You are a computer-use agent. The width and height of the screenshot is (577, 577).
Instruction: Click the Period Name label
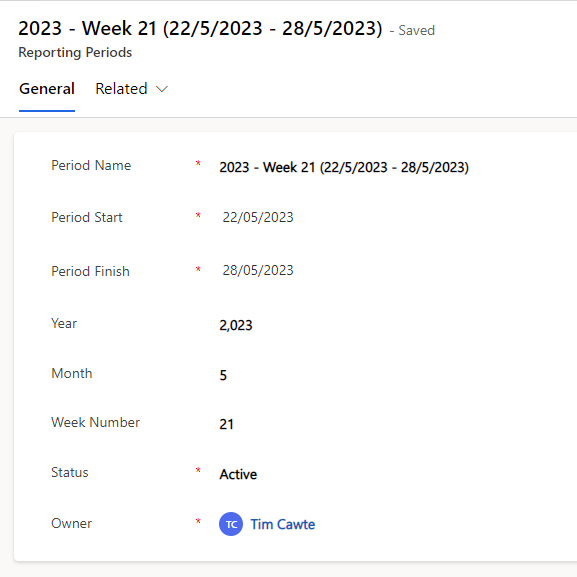(91, 165)
